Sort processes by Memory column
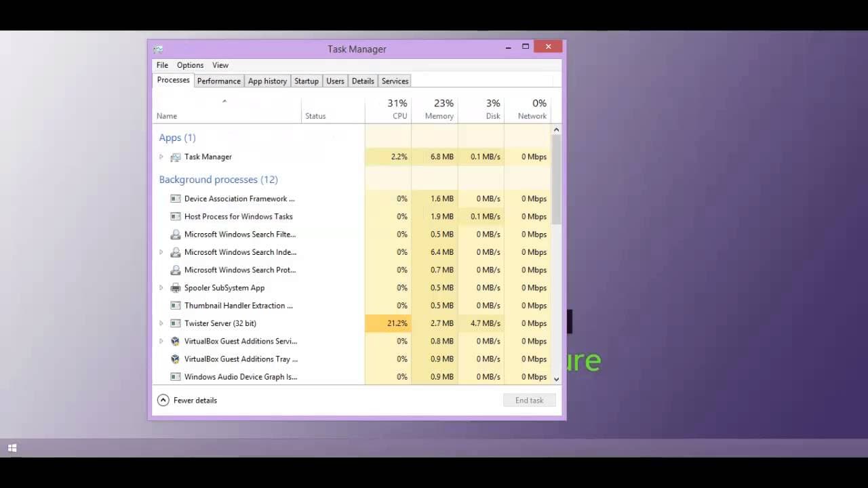Screen dimensions: 868x488 (435, 110)
